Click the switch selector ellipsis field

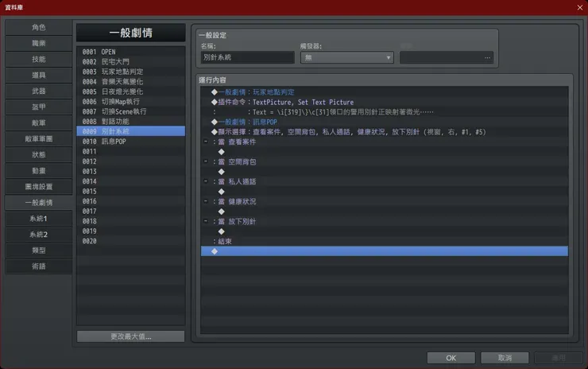click(447, 57)
